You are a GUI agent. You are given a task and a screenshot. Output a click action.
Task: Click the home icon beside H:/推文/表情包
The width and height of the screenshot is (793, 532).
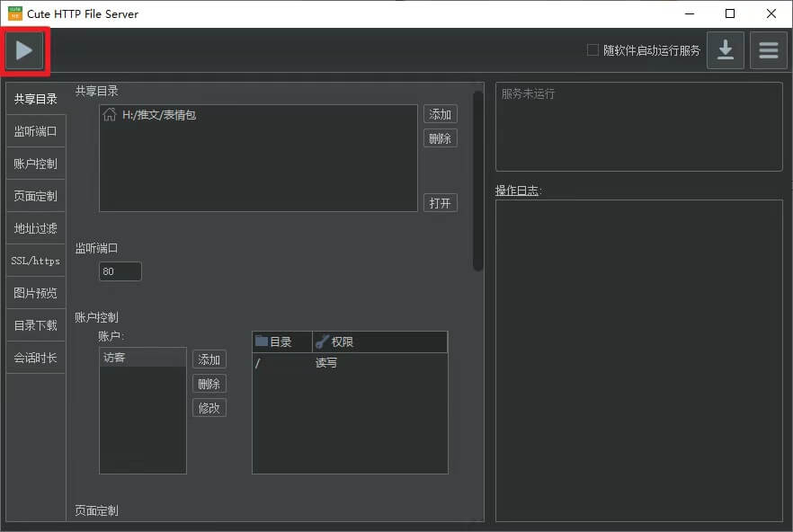[109, 114]
